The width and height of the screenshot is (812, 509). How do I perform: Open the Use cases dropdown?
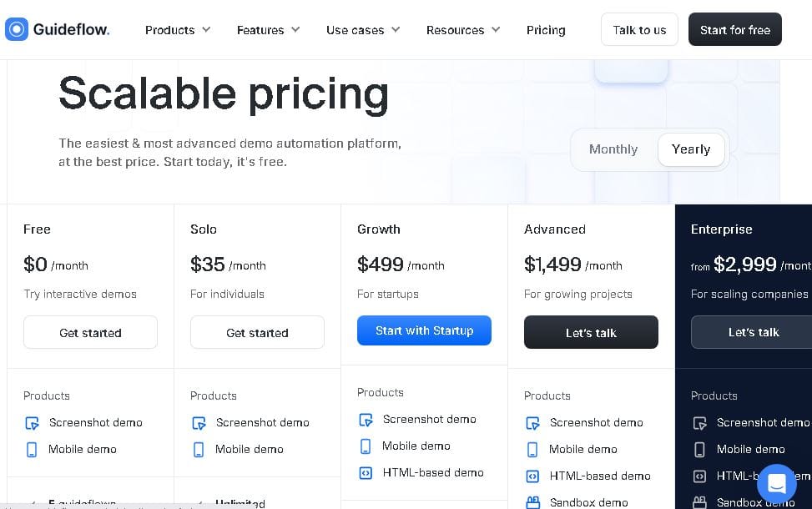(x=363, y=30)
